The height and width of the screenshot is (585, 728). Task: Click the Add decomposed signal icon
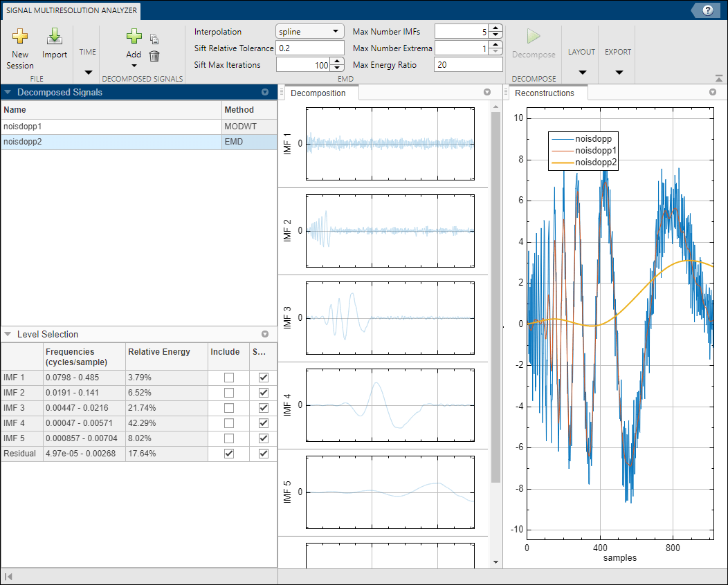click(134, 37)
